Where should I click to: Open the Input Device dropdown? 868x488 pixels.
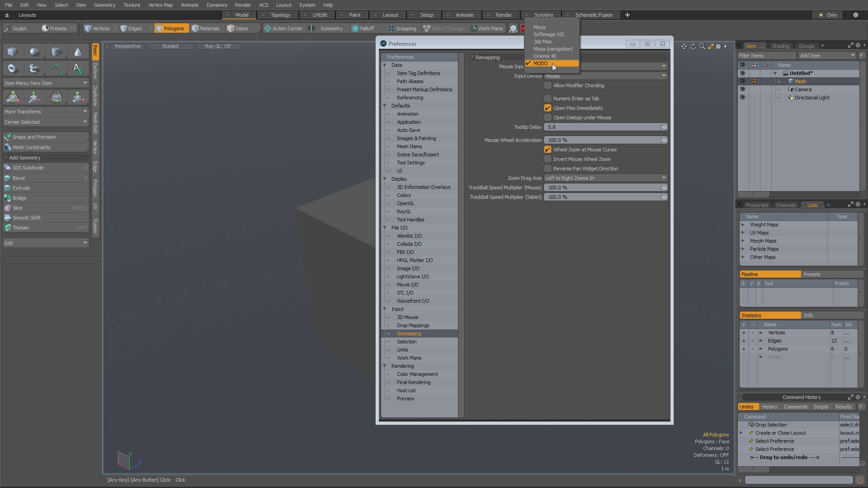pyautogui.click(x=606, y=76)
